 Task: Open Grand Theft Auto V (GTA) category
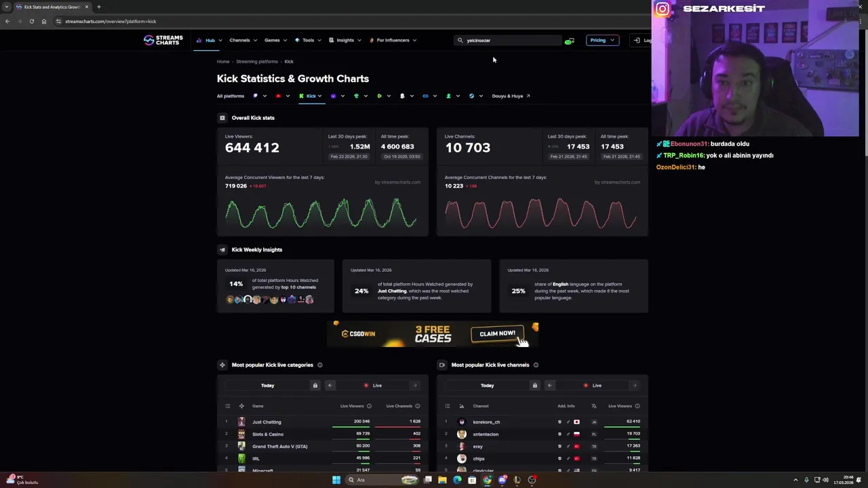(x=280, y=446)
